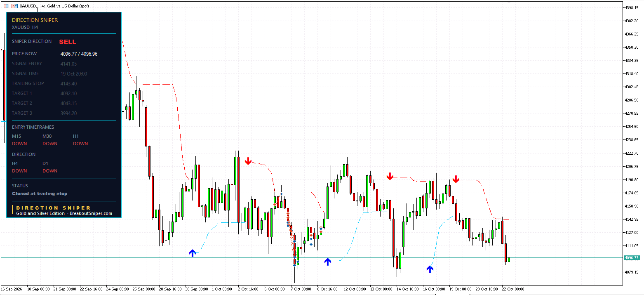The width and height of the screenshot is (644, 295).
Task: Click the 22 Oct 00:00 time axis label
Action: 513,289
